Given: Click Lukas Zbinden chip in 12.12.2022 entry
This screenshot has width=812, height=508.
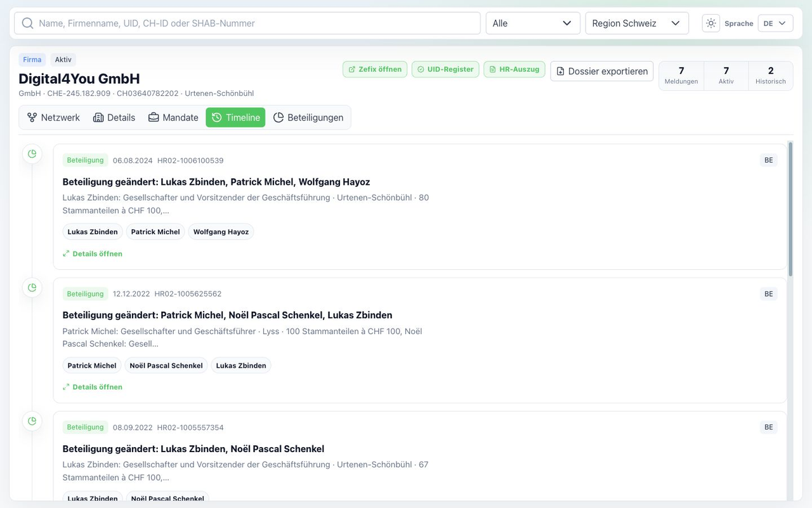Looking at the screenshot, I should [241, 365].
